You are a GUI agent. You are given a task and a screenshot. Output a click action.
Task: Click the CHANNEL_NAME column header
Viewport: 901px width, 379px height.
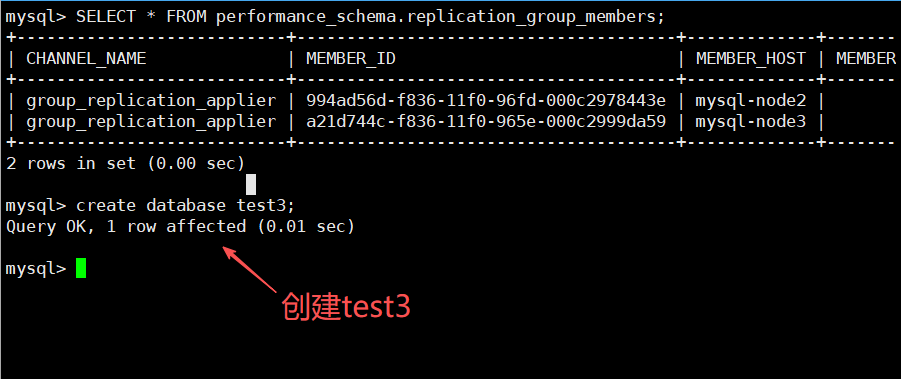point(86,58)
